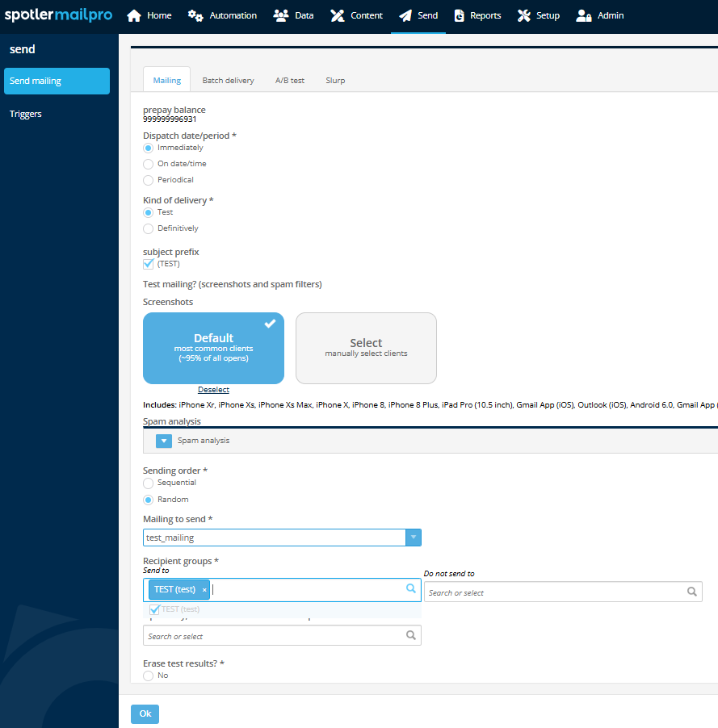718x728 pixels.
Task: Open the Mailing to send dropdown
Action: pyautogui.click(x=413, y=538)
